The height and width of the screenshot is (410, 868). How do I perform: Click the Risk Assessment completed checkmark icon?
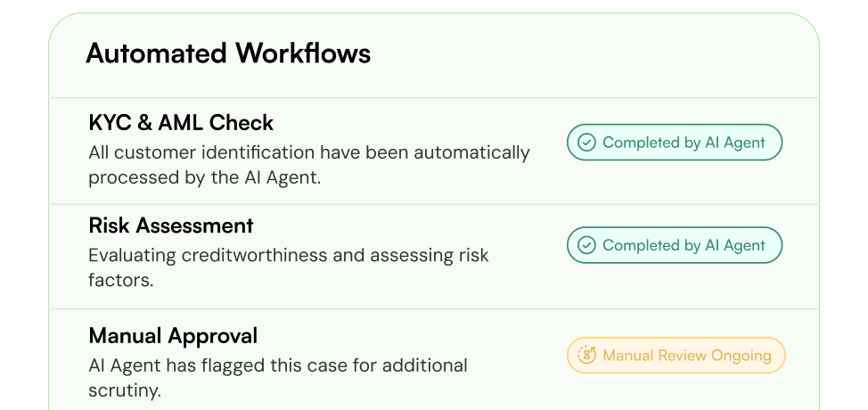click(586, 245)
